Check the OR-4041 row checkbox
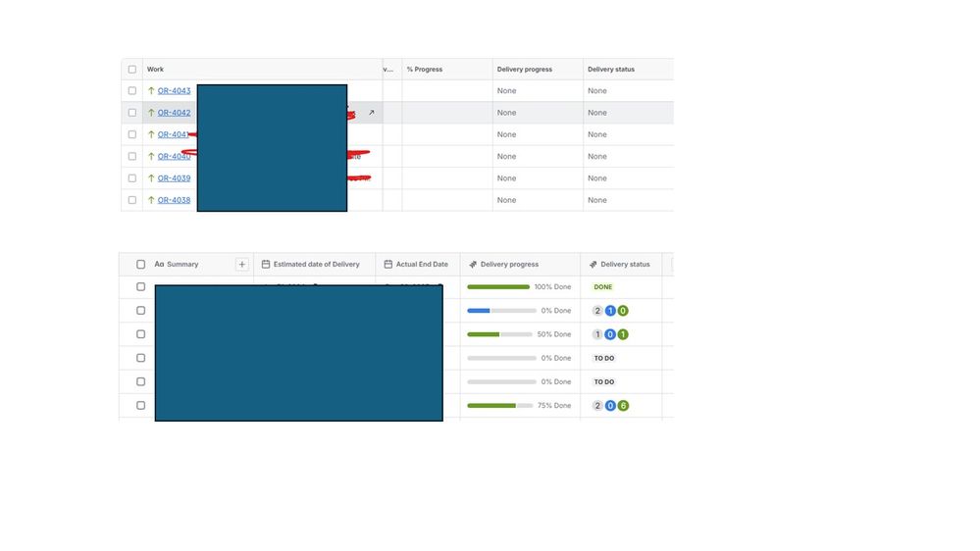 (131, 134)
